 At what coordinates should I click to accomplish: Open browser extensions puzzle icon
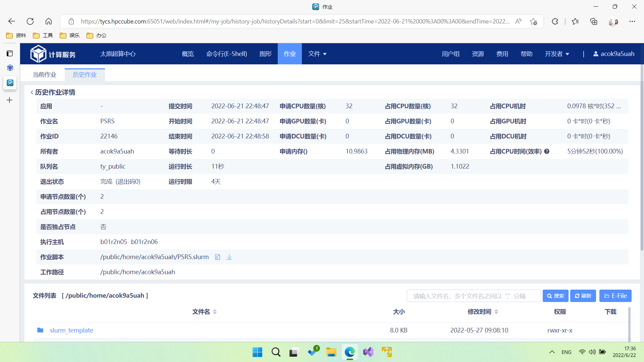(555, 21)
